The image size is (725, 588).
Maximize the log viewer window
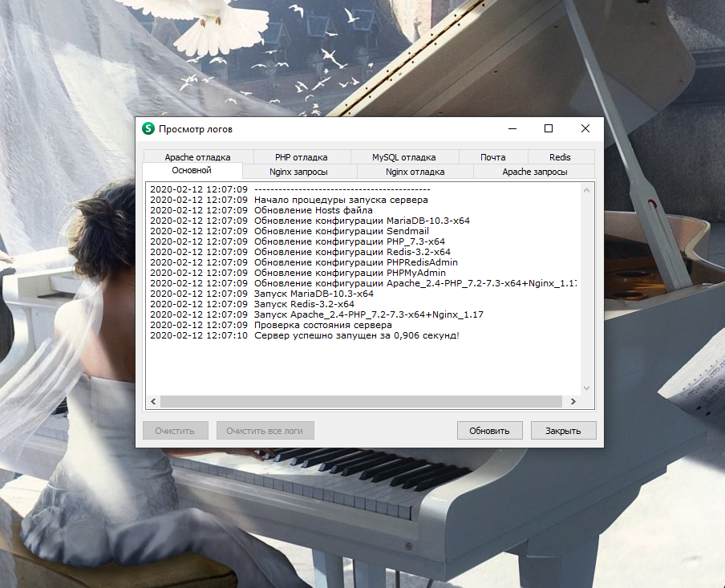pos(549,128)
